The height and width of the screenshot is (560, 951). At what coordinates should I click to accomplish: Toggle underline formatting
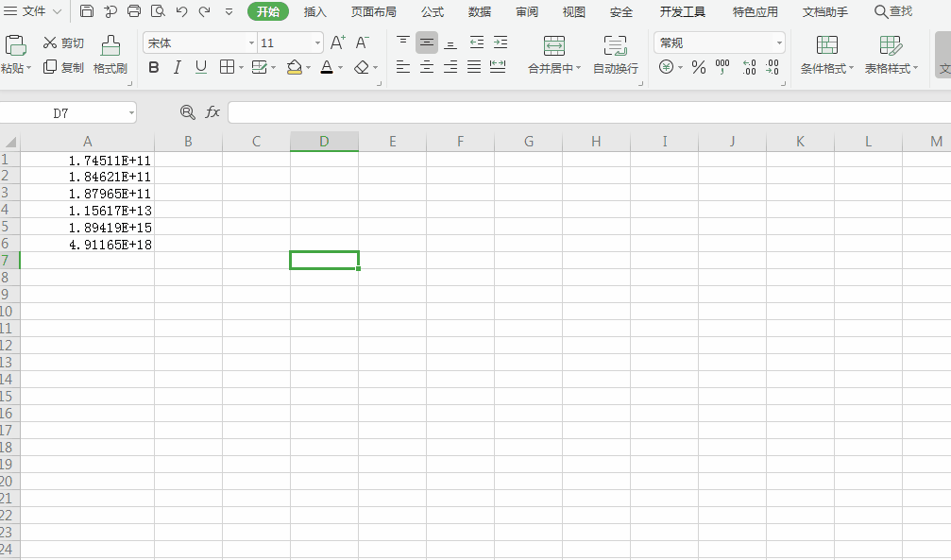tap(201, 67)
